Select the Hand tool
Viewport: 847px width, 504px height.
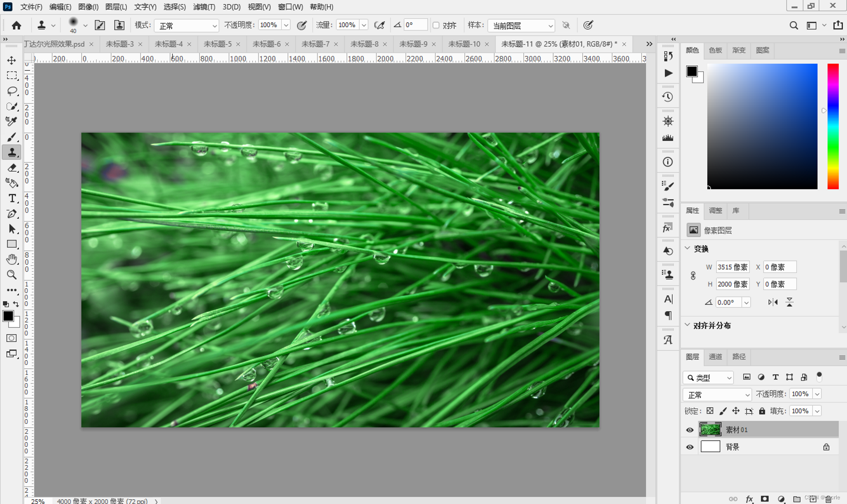coord(12,259)
